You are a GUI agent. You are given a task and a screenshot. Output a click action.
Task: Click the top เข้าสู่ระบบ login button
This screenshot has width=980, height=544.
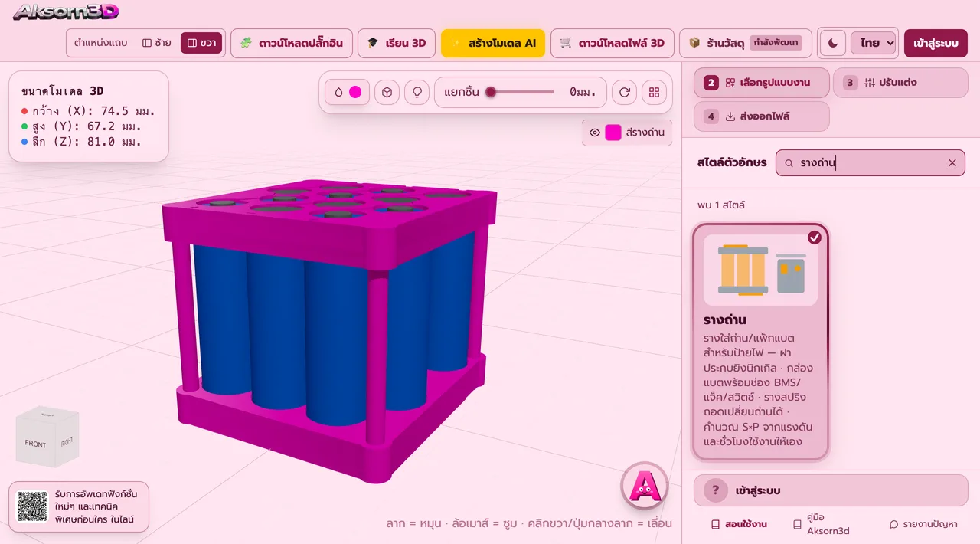936,43
